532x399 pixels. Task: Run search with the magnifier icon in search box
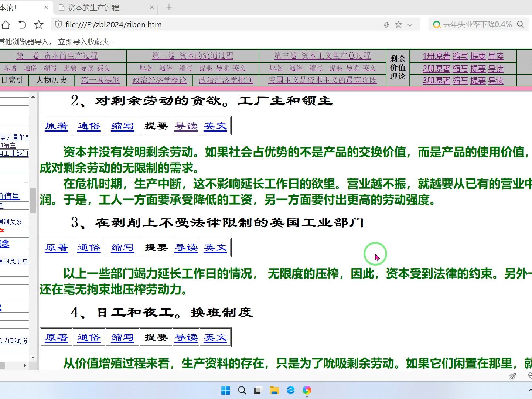point(521,24)
